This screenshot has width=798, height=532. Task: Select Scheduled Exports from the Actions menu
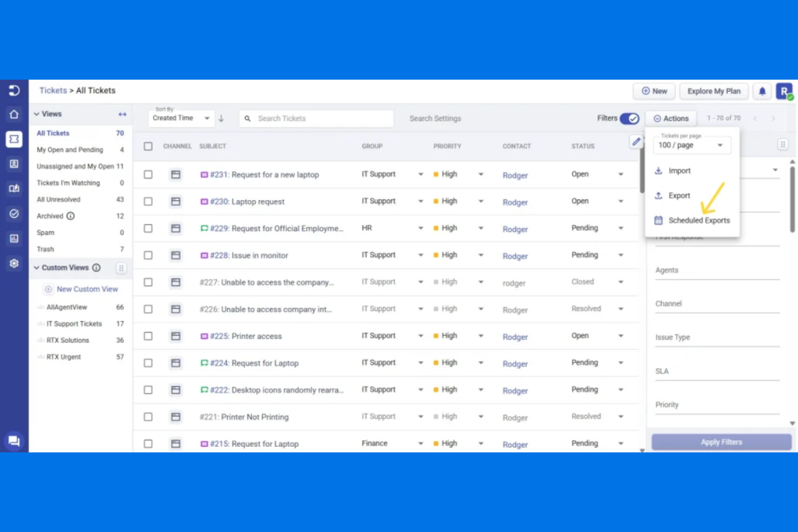pyautogui.click(x=699, y=220)
